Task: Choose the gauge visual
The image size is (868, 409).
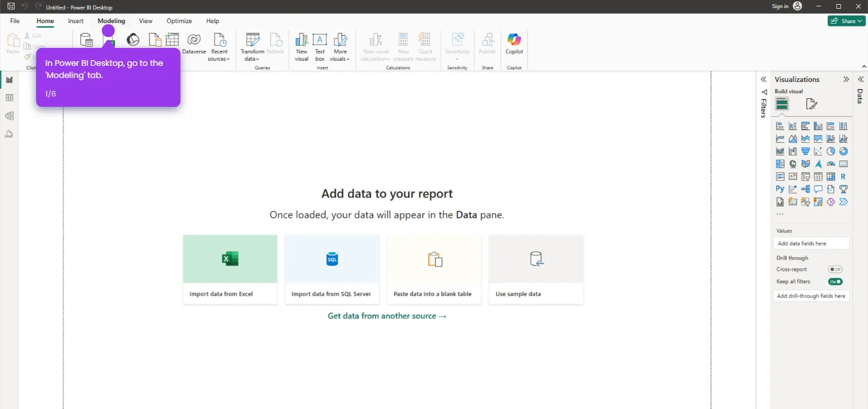Action: click(831, 164)
